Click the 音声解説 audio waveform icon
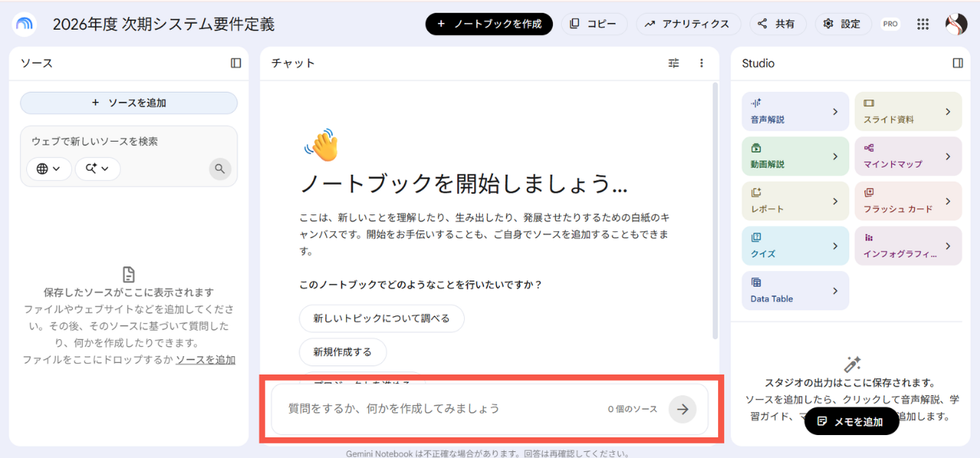The image size is (980, 458). pos(756,103)
